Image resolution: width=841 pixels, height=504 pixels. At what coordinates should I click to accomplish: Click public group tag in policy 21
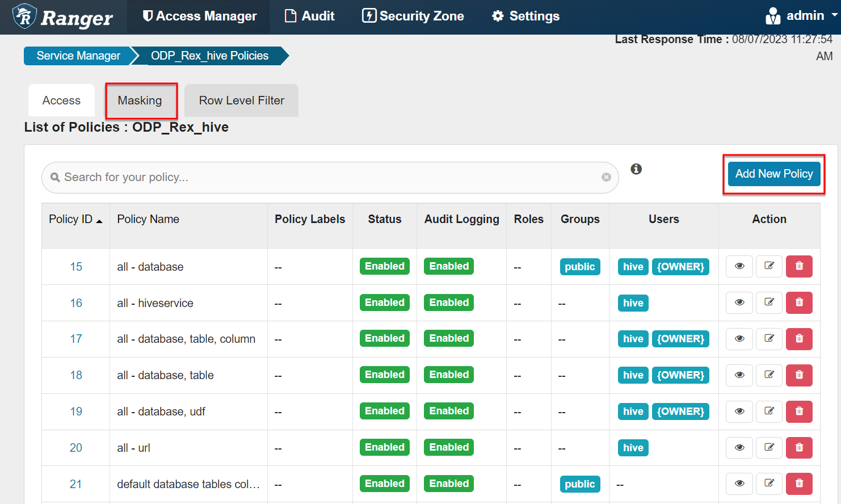(580, 484)
